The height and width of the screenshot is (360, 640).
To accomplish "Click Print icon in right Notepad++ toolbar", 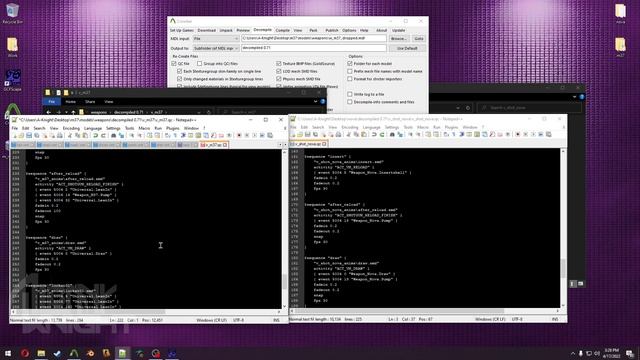I will pos(338,134).
